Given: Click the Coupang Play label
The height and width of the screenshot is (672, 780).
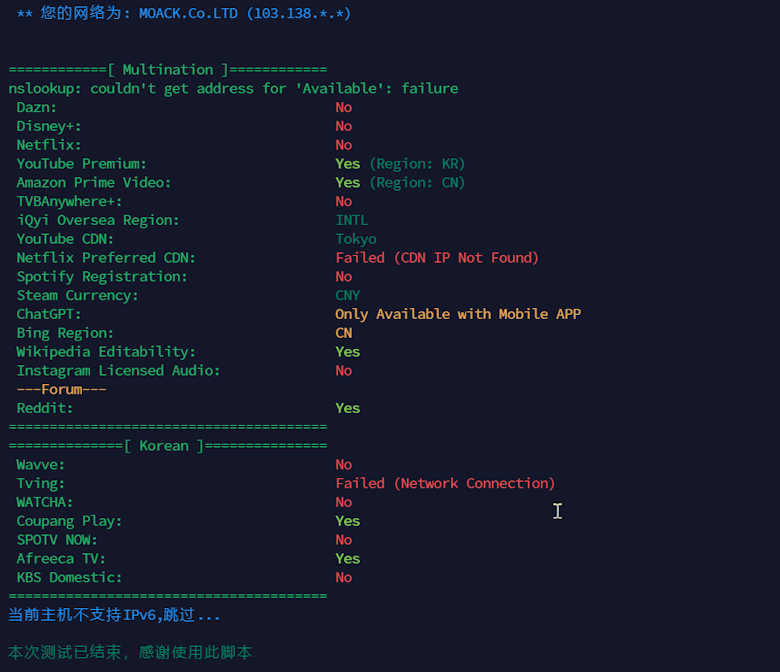Looking at the screenshot, I should pyautogui.click(x=69, y=521).
